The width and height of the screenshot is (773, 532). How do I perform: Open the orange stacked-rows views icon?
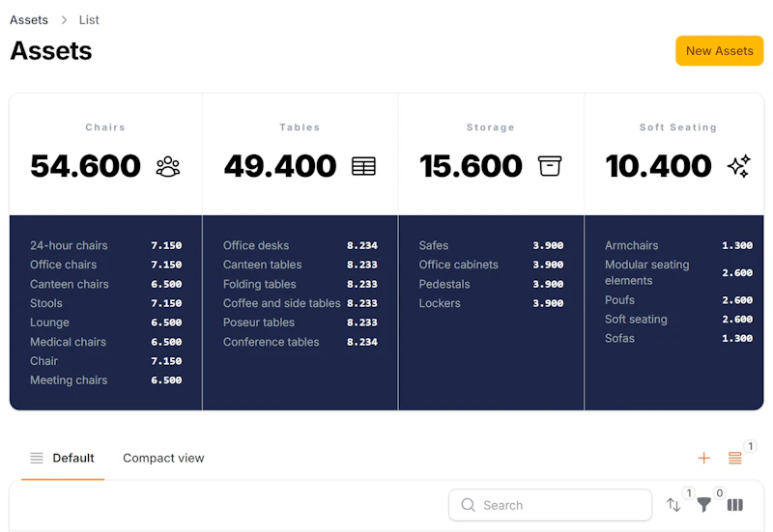(735, 458)
